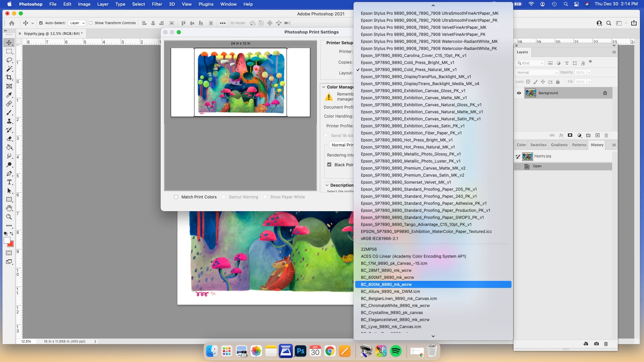Open the Filter menu
644x362 pixels.
157,4
